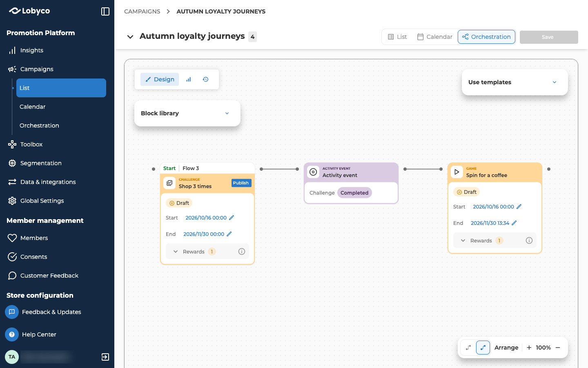The image size is (588, 368).
Task: Zoom out with the minus icon
Action: click(x=558, y=348)
